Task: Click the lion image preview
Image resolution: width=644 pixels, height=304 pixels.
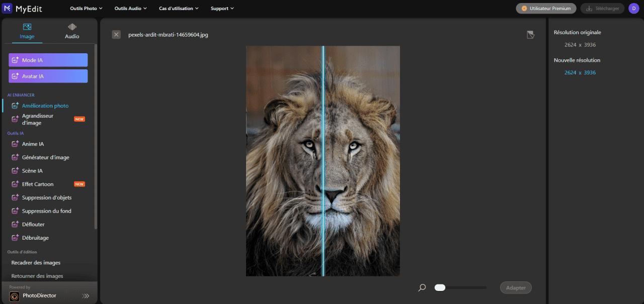Action: [323, 161]
